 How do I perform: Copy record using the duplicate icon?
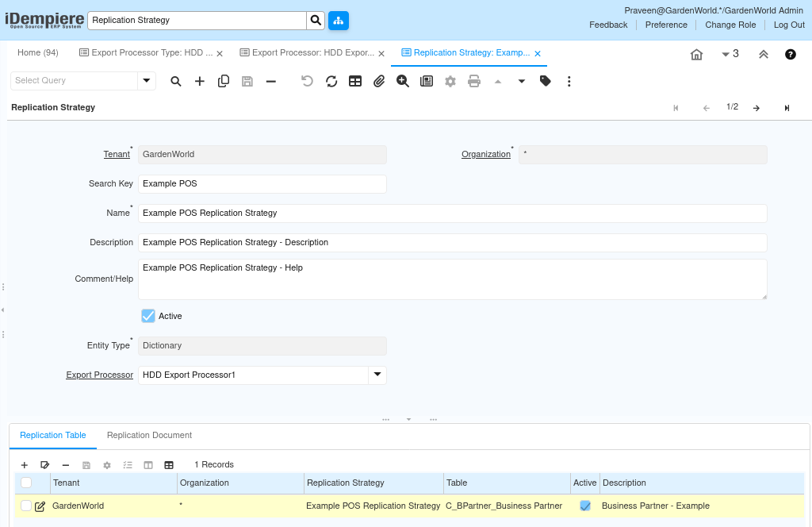(x=223, y=82)
